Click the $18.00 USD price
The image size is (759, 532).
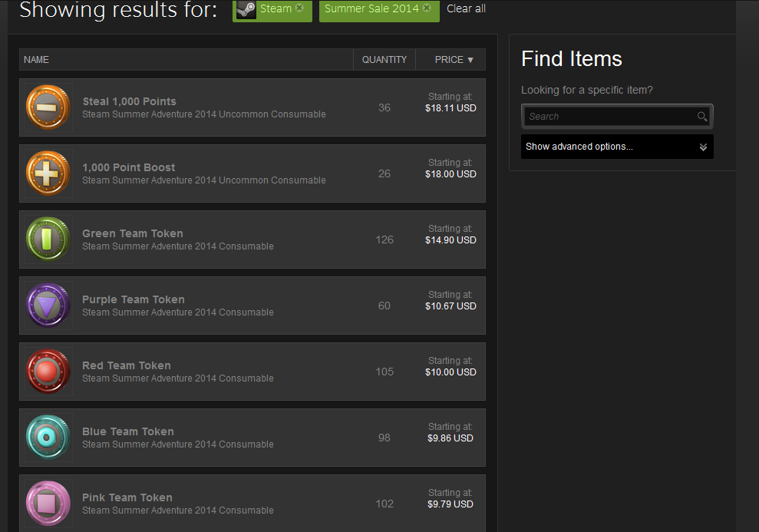click(x=450, y=173)
